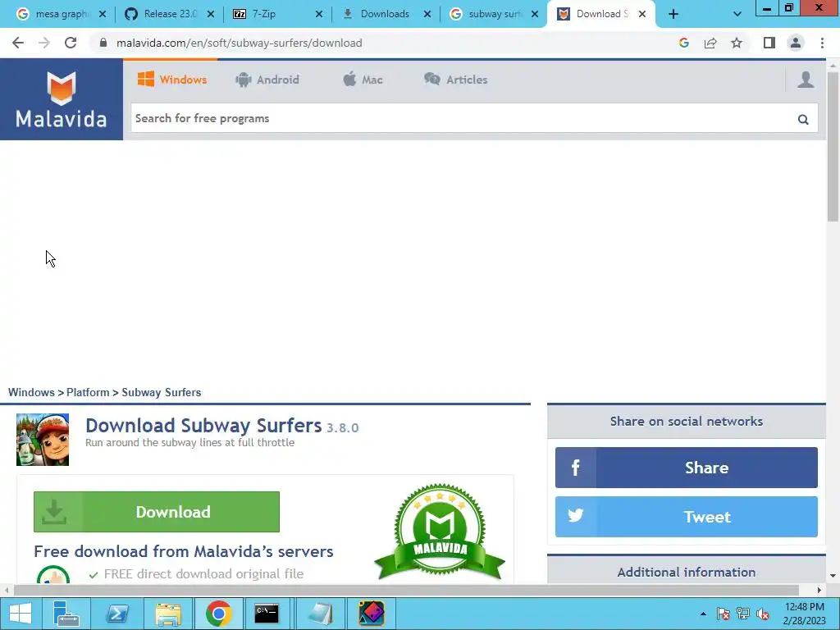Open Server Manager from taskbar

pyautogui.click(x=66, y=614)
